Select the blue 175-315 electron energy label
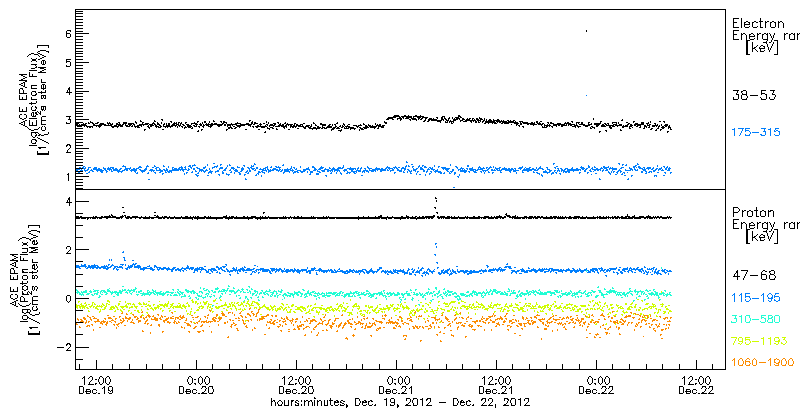800x410 pixels. 756,133
